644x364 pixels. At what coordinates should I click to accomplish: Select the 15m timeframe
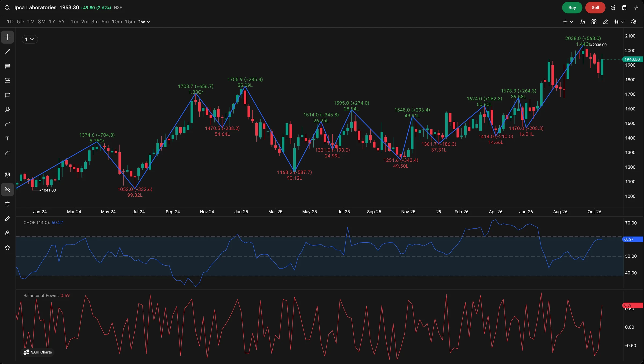tap(130, 22)
